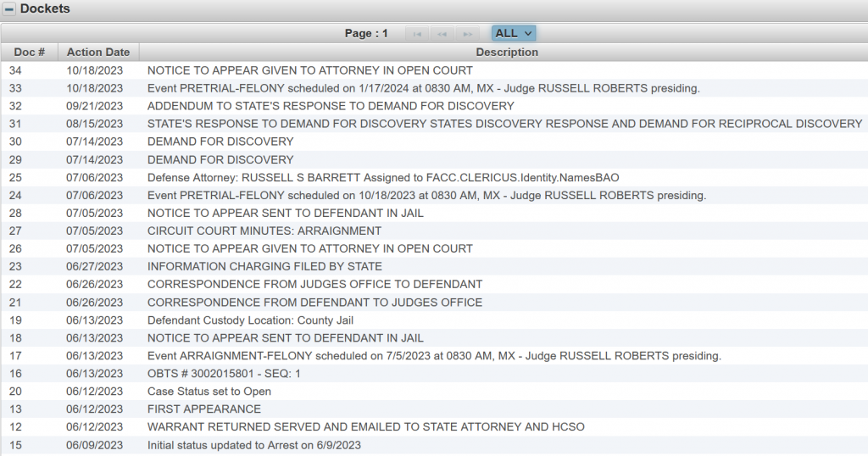868x456 pixels.
Task: Collapse the Dockets panel with minus icon
Action: pyautogui.click(x=9, y=9)
